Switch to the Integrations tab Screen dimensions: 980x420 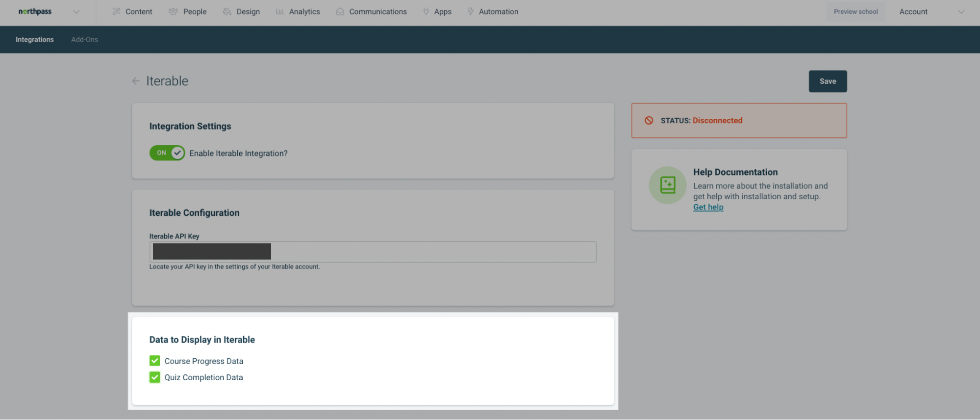click(35, 39)
